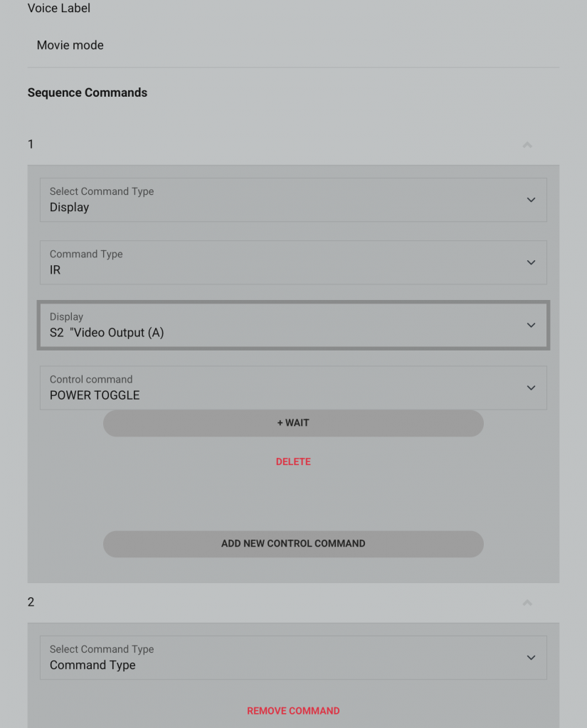Select the sequence number 2 header
587x728 pixels.
click(293, 602)
